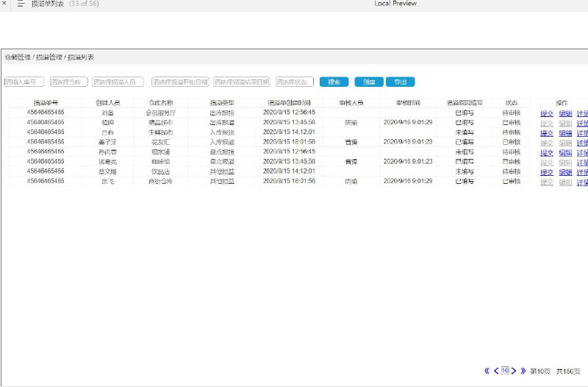This screenshot has height=387, width=588.
Task: Open the 请选择损溢结束日期 end date picker
Action: [242, 82]
